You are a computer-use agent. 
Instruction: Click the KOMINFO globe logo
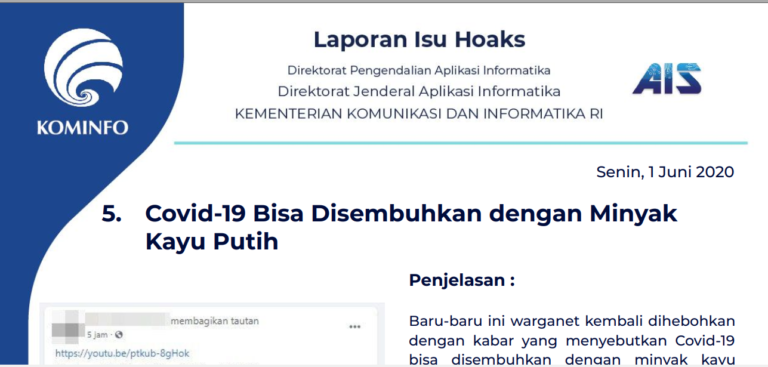tap(83, 67)
